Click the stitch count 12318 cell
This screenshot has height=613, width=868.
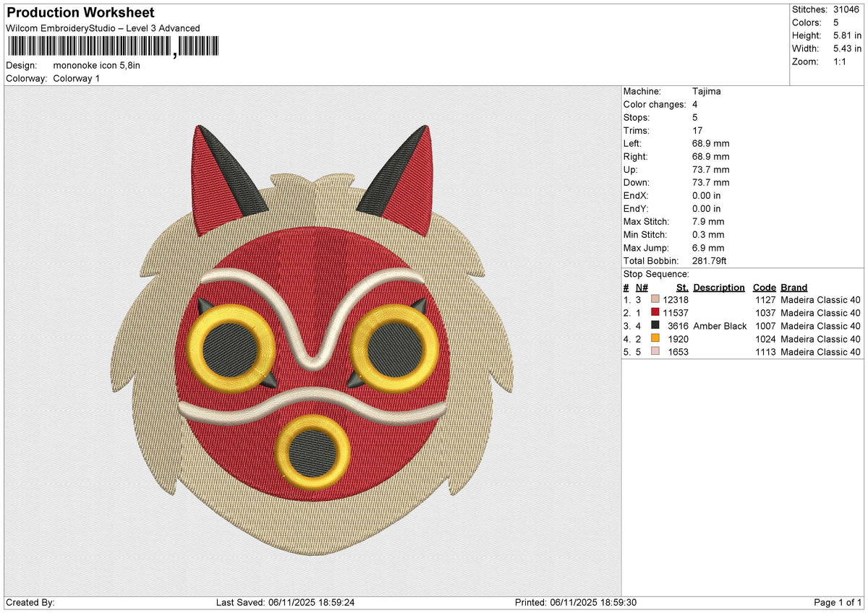coord(676,300)
